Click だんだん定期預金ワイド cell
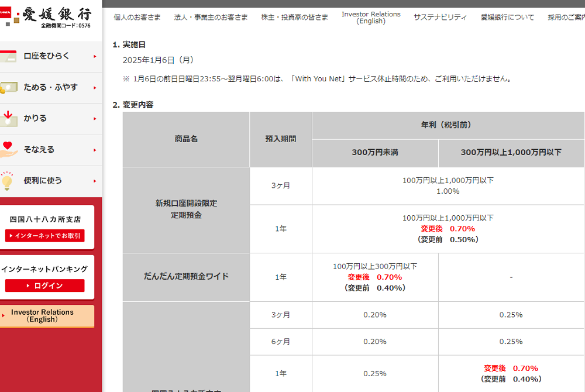The width and height of the screenshot is (585, 392). point(186,276)
